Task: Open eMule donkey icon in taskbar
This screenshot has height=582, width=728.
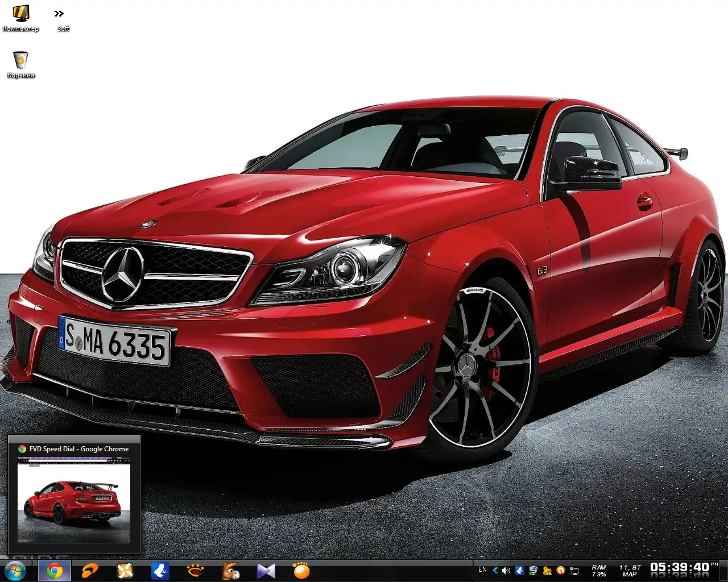Action: point(231,570)
